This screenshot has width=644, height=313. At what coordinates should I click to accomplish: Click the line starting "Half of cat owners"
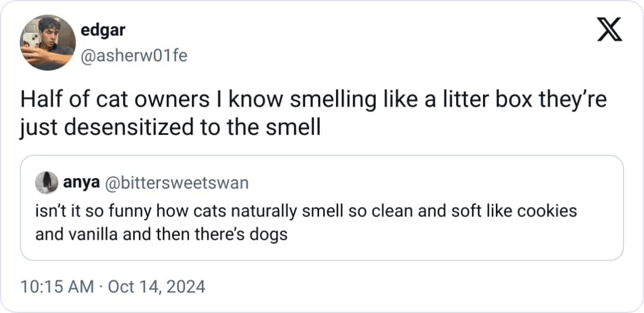tap(313, 100)
